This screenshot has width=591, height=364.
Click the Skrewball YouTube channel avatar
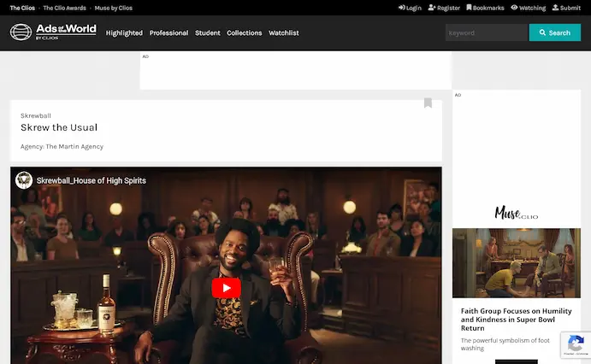click(x=24, y=180)
